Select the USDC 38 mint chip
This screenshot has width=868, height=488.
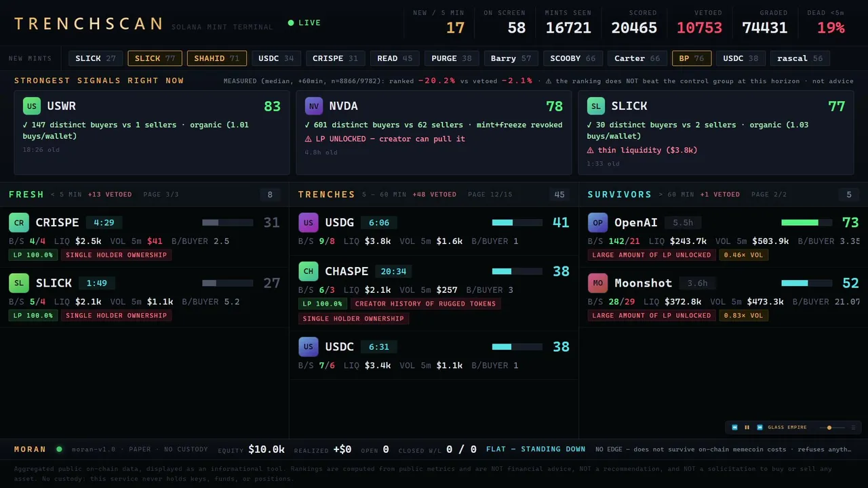coord(741,58)
